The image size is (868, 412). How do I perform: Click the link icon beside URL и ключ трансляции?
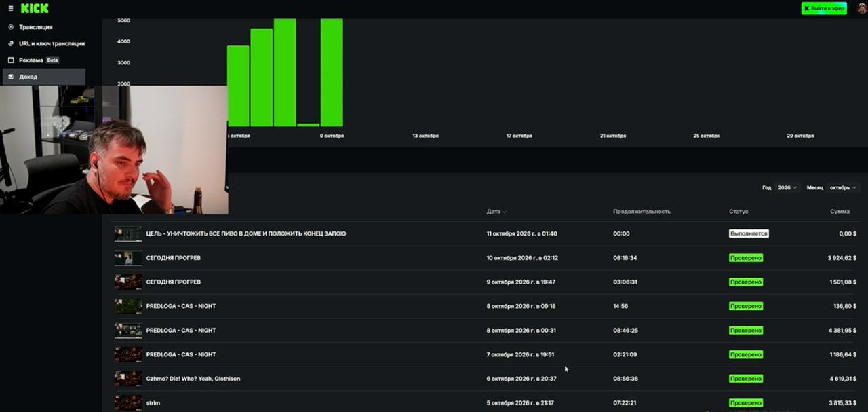[x=11, y=43]
